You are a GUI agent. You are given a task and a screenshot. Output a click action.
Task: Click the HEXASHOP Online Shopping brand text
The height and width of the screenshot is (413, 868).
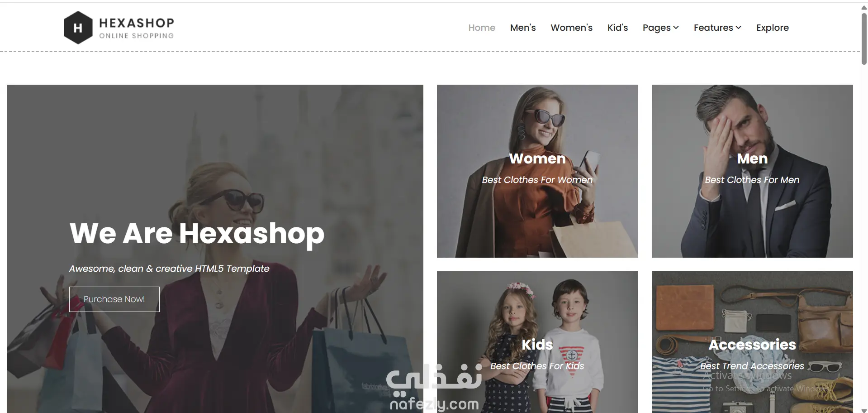pos(137,28)
